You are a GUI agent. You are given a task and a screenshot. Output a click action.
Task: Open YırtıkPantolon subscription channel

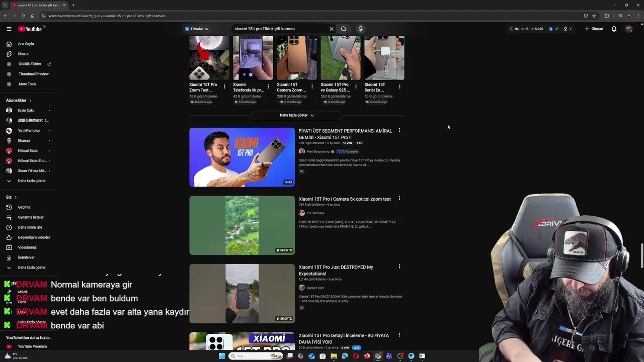29,131
